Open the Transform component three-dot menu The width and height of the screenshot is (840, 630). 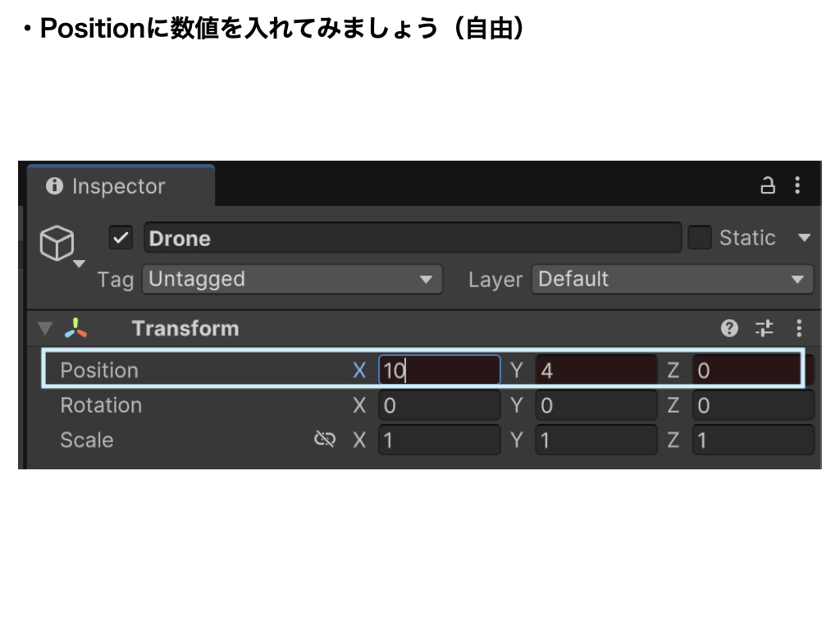[x=797, y=328]
